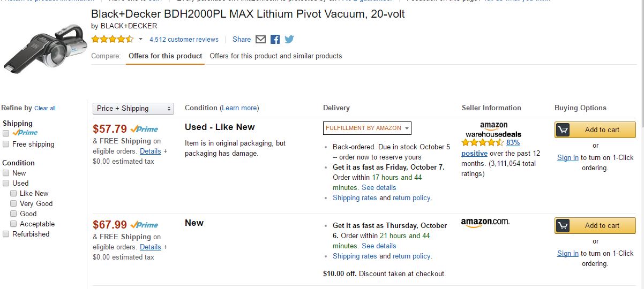Add the $57.79 Used offer to cart
Screen dimensions: 644x289
tap(595, 130)
